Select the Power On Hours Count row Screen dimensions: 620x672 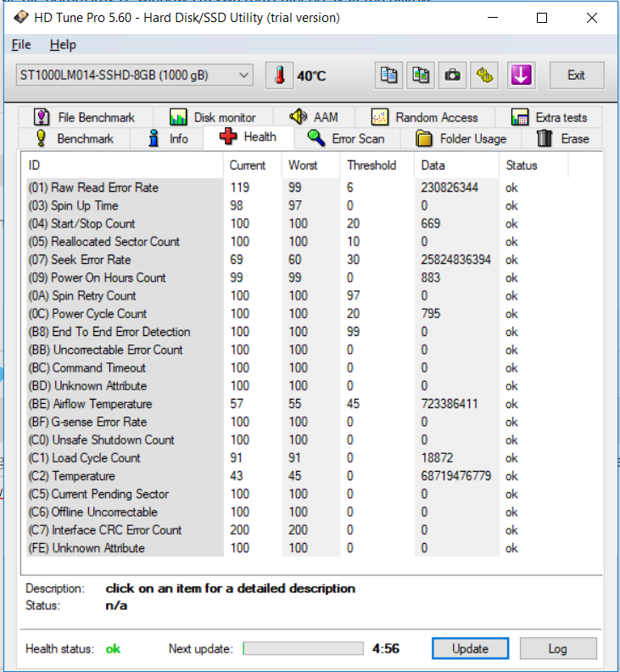pyautogui.click(x=297, y=277)
